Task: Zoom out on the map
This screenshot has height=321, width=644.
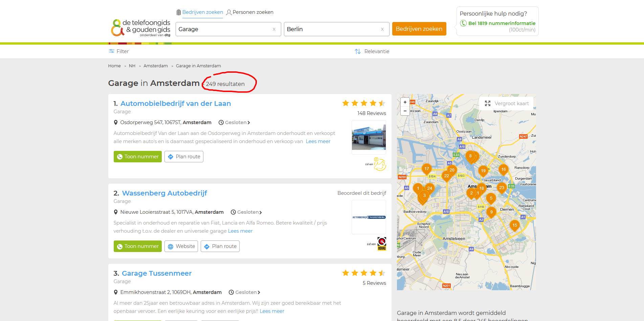Action: click(x=405, y=111)
